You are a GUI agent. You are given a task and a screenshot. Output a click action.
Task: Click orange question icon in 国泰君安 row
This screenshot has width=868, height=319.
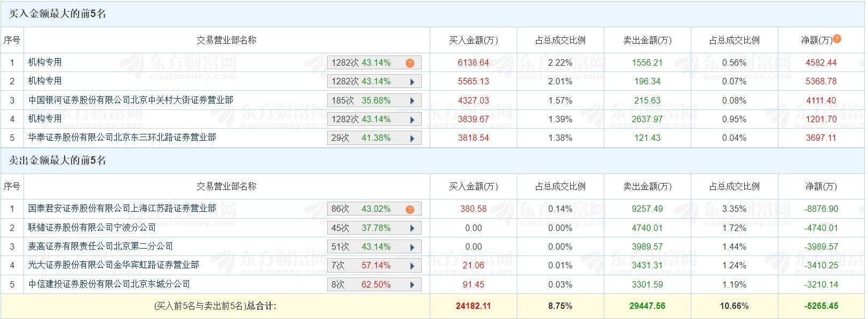(409, 209)
